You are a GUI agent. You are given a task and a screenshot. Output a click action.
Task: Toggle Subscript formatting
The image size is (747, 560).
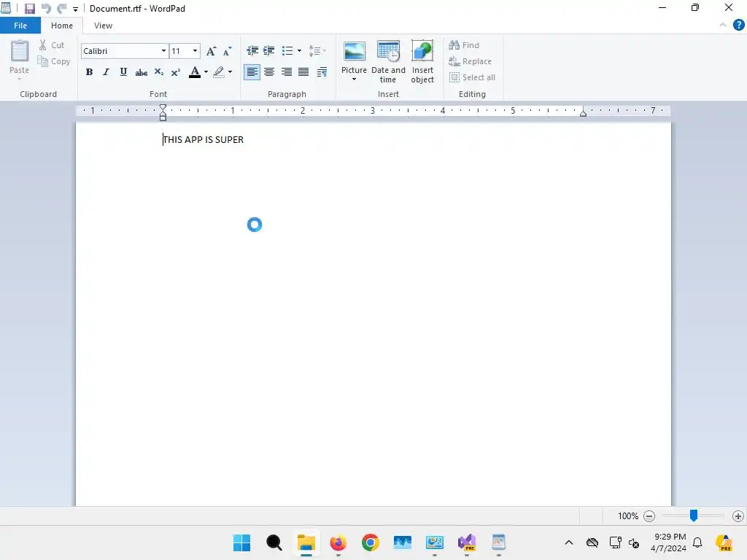point(158,72)
